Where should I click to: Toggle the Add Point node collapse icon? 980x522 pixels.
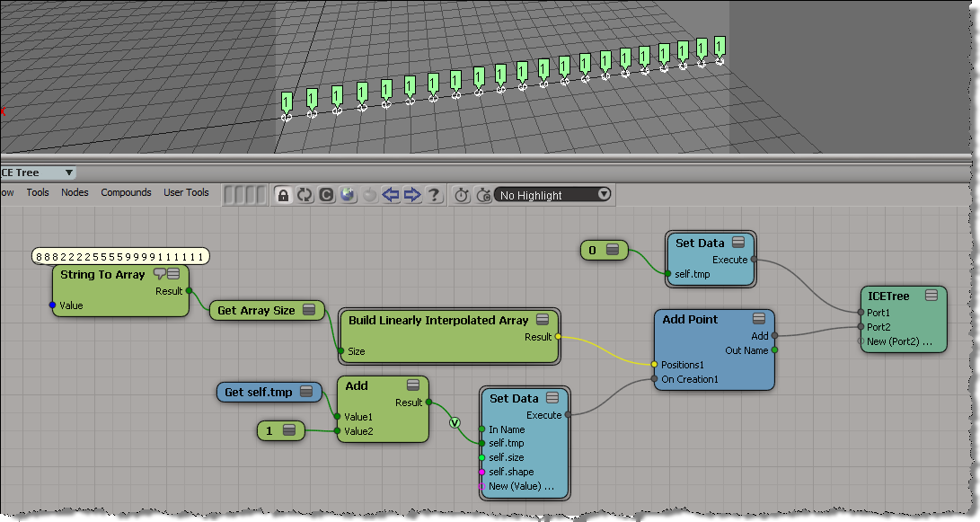(759, 319)
